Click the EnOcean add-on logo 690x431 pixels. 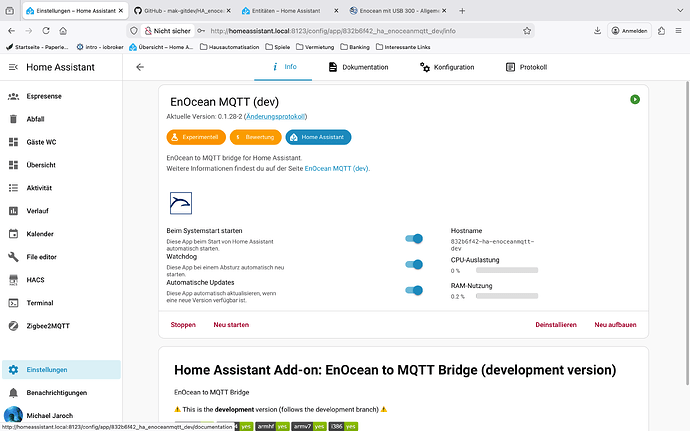tap(181, 203)
